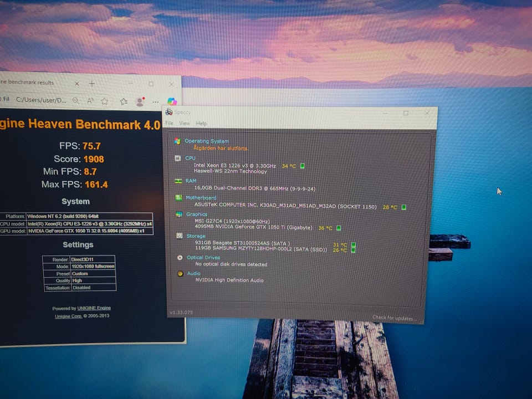532x399 pixels.
Task: Click the Optical Drives disc icon
Action: [x=180, y=258]
